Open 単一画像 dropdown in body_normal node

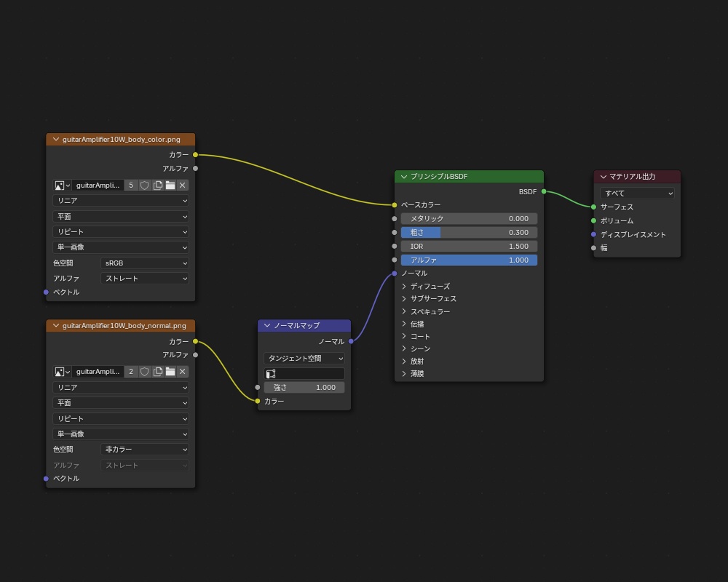click(121, 434)
